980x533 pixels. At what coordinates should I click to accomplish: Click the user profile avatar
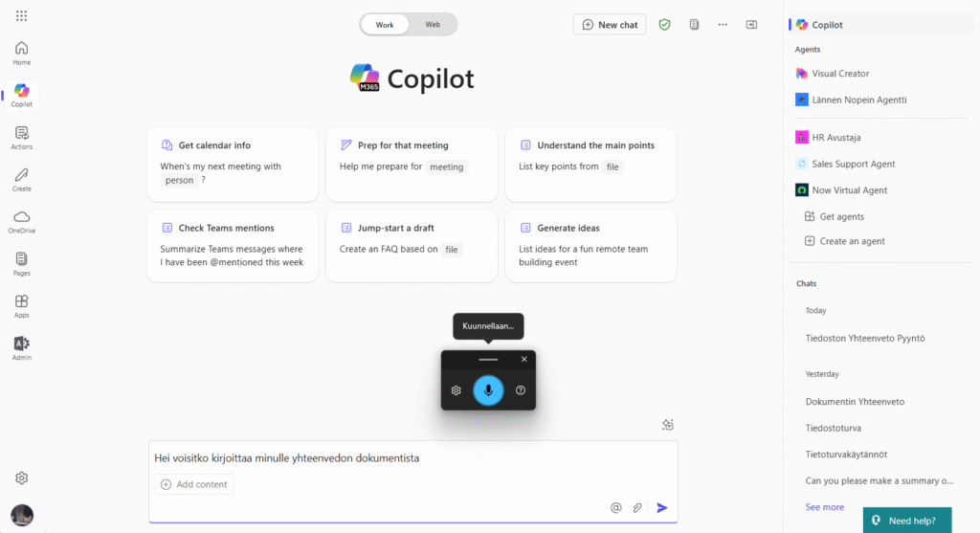pyautogui.click(x=22, y=515)
